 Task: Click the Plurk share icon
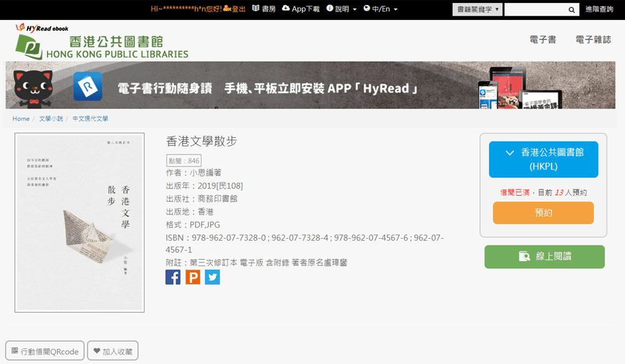pos(193,277)
